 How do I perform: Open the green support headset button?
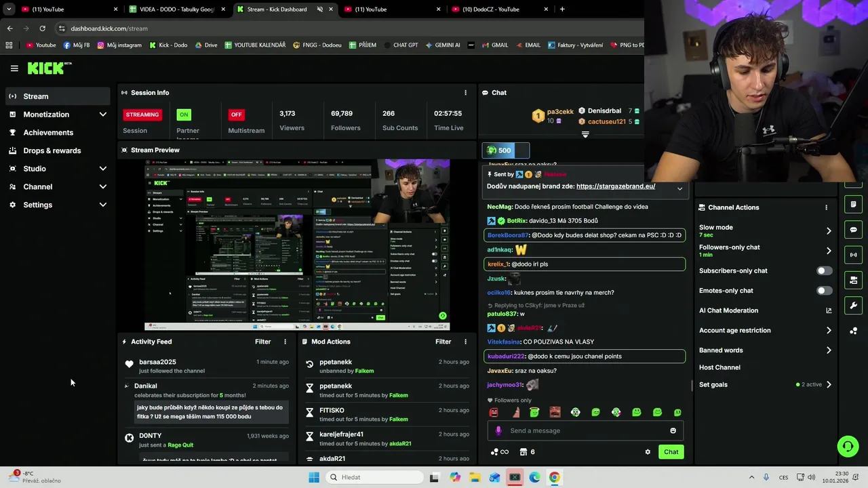848,446
